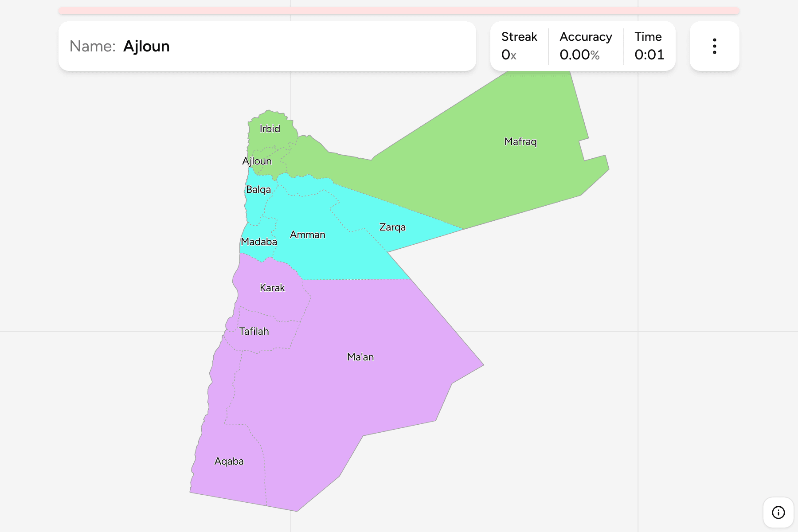Click the Karak map label
Image resolution: width=798 pixels, height=532 pixels.
(x=272, y=288)
